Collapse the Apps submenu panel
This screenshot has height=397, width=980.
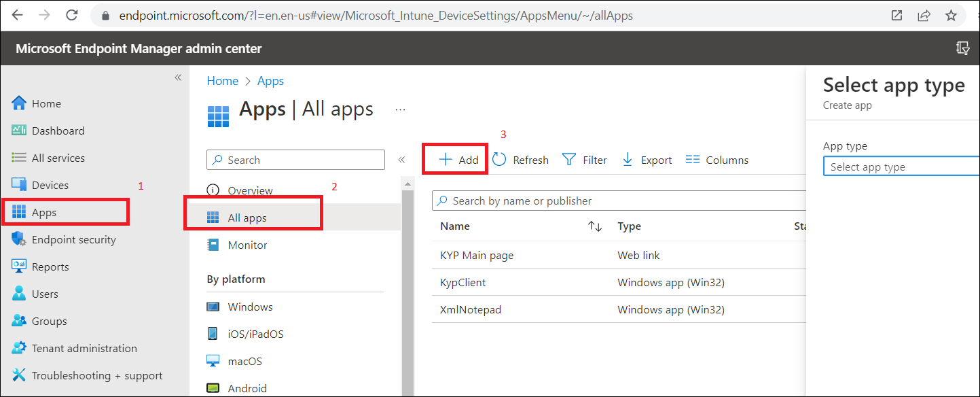pyautogui.click(x=401, y=160)
